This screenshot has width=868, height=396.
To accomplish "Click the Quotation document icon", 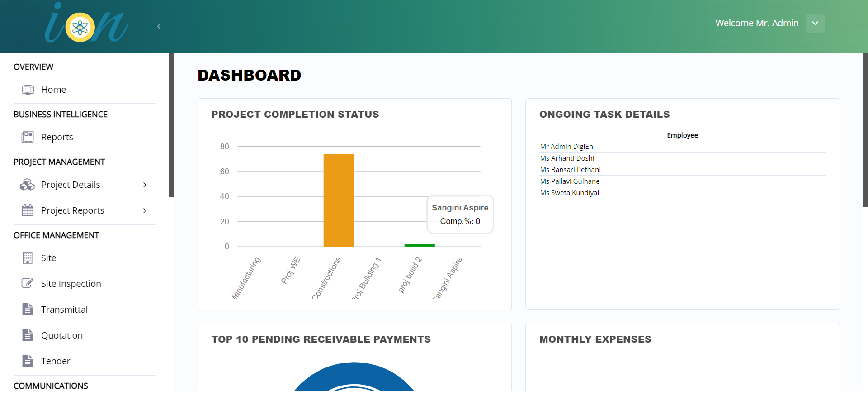I will point(28,335).
